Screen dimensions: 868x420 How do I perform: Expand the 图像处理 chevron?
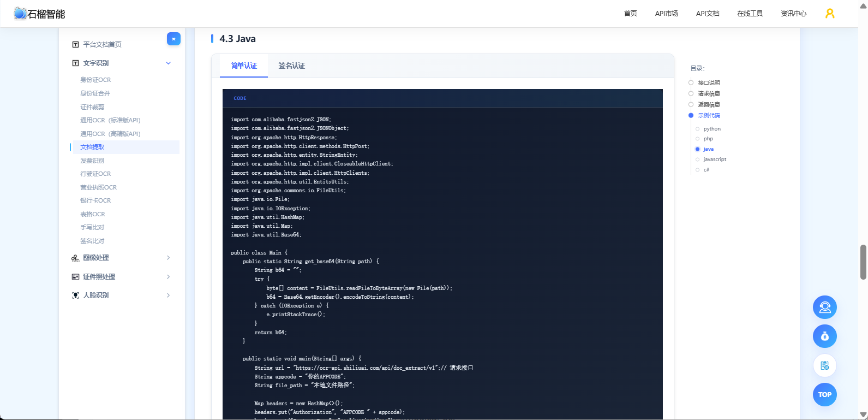(x=168, y=258)
